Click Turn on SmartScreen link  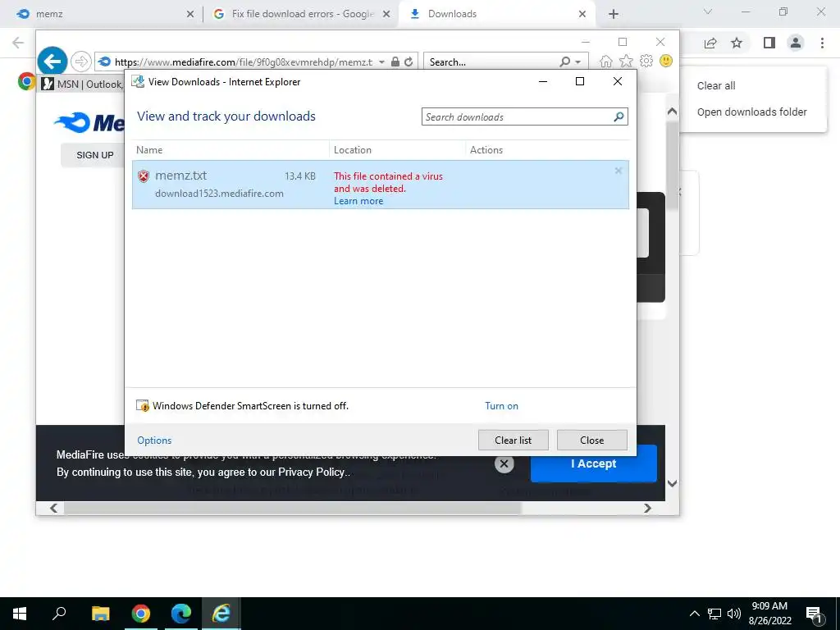501,406
